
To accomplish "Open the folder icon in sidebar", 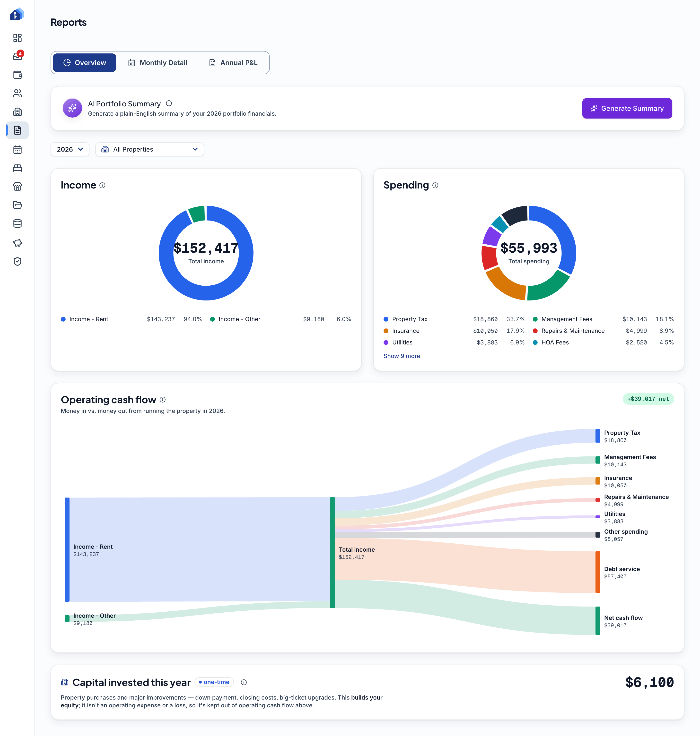I will click(17, 205).
